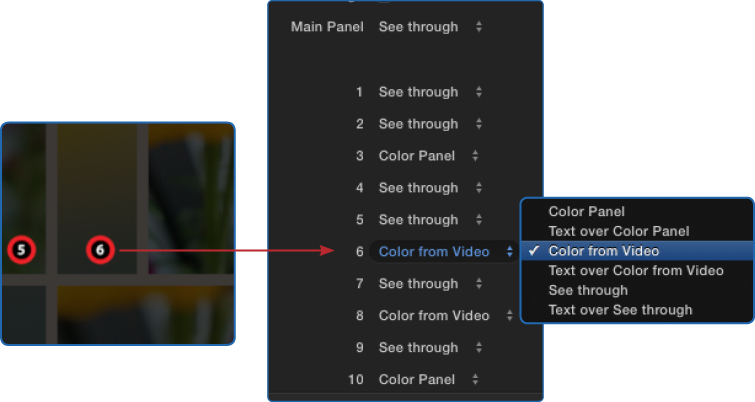Open panel 10 Color Panel dropdown

(x=429, y=379)
